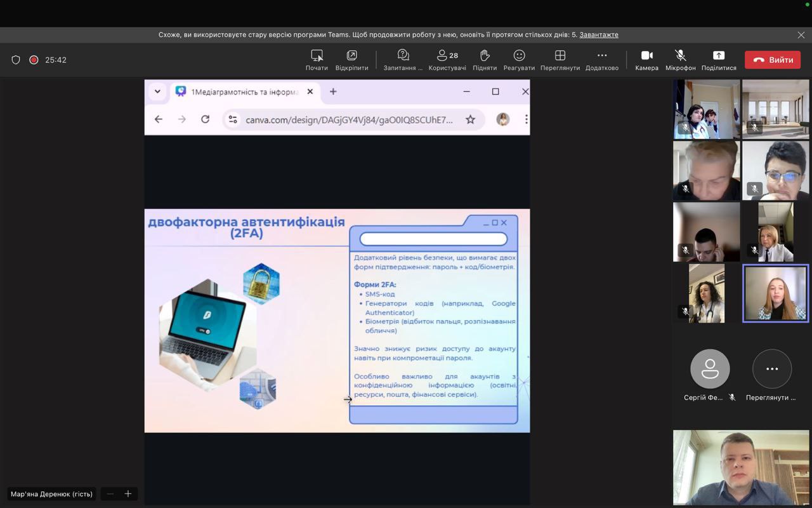Image resolution: width=812 pixels, height=508 pixels.
Task: Dismiss the old Teams version banner
Action: point(801,35)
